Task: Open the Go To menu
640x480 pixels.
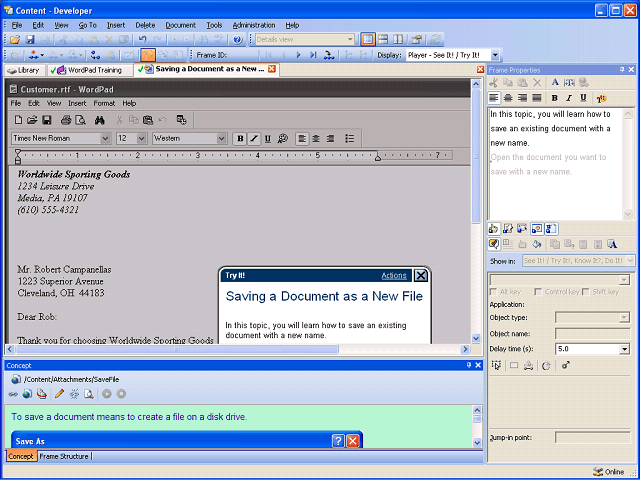Action: pyautogui.click(x=87, y=25)
